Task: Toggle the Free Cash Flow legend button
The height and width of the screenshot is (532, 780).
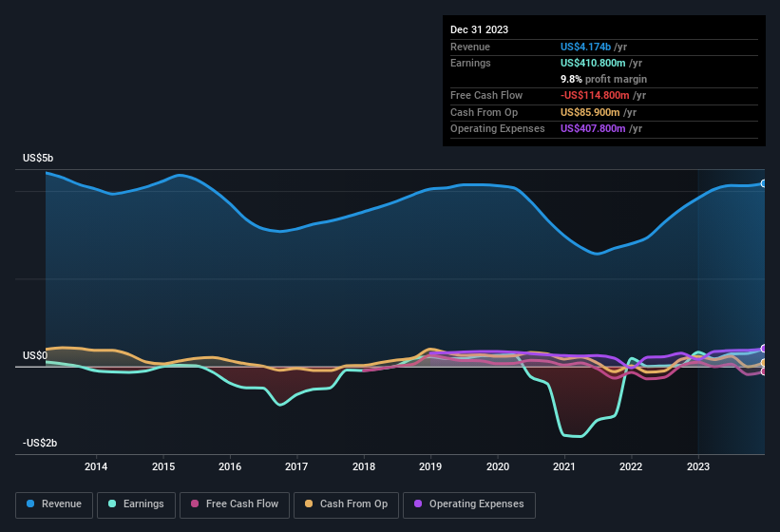Action: 235,504
